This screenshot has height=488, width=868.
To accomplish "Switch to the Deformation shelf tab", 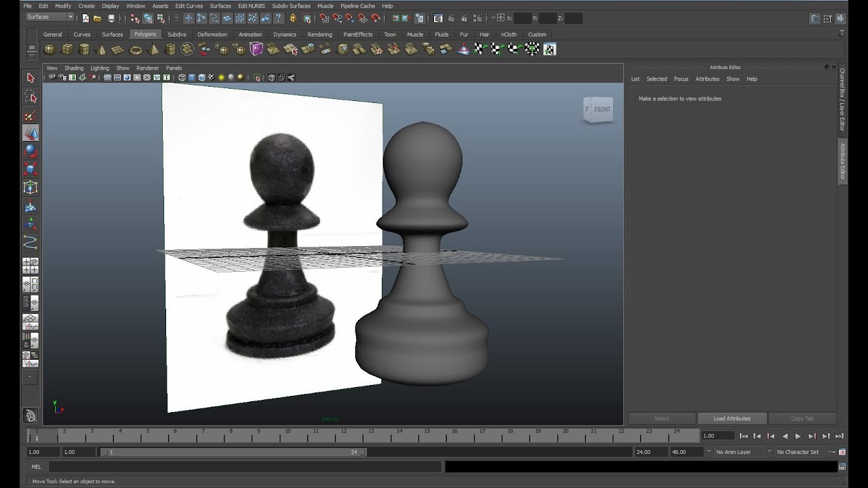I will (x=212, y=35).
